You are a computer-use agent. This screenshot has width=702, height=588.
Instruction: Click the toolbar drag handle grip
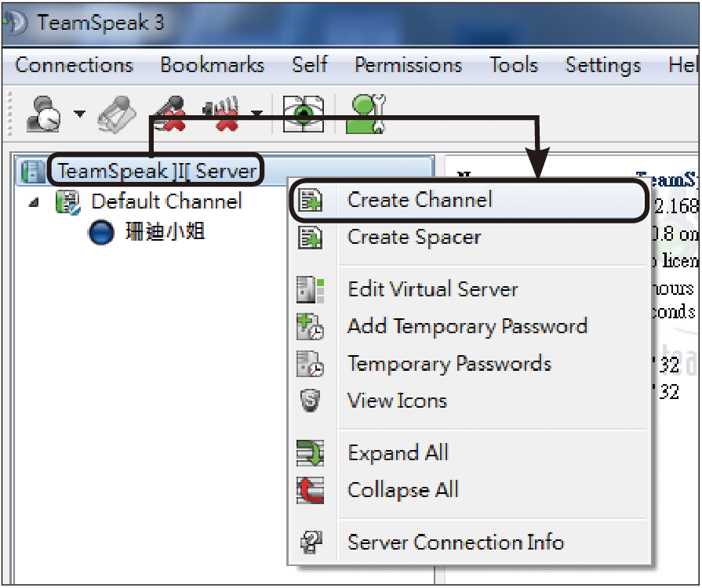coord(9,114)
